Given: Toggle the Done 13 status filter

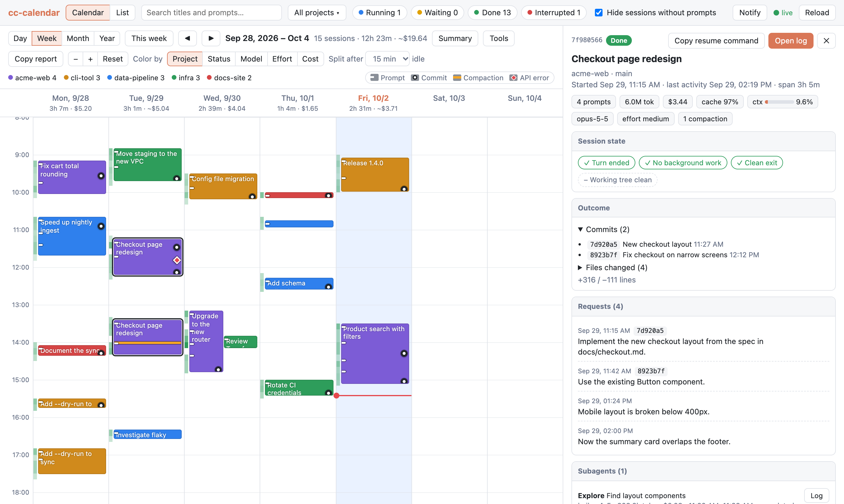Looking at the screenshot, I should 492,13.
